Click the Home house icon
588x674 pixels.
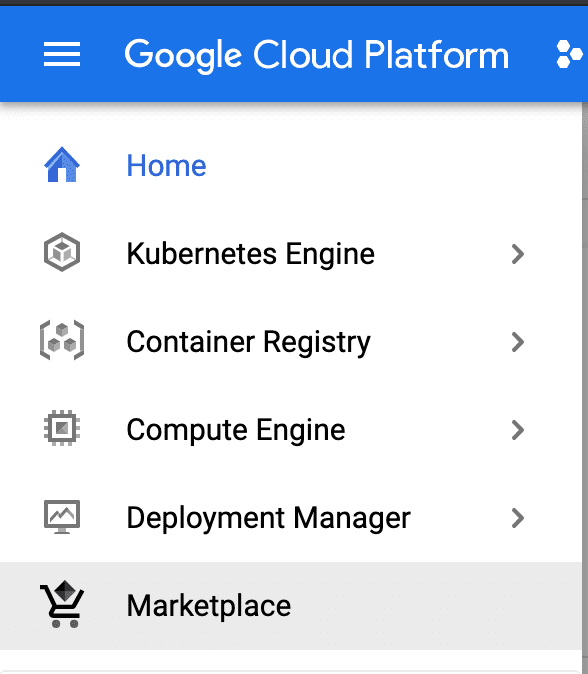pos(62,165)
